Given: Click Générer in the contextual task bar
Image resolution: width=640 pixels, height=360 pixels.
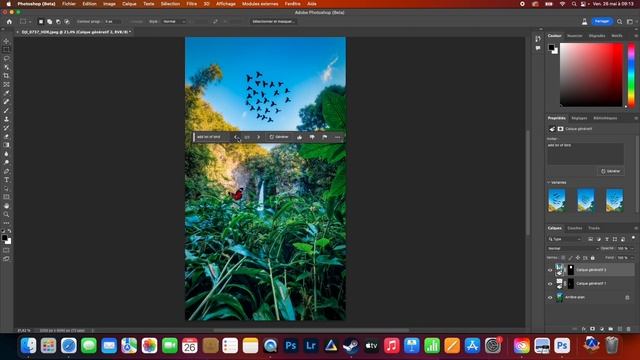Looking at the screenshot, I should point(279,137).
